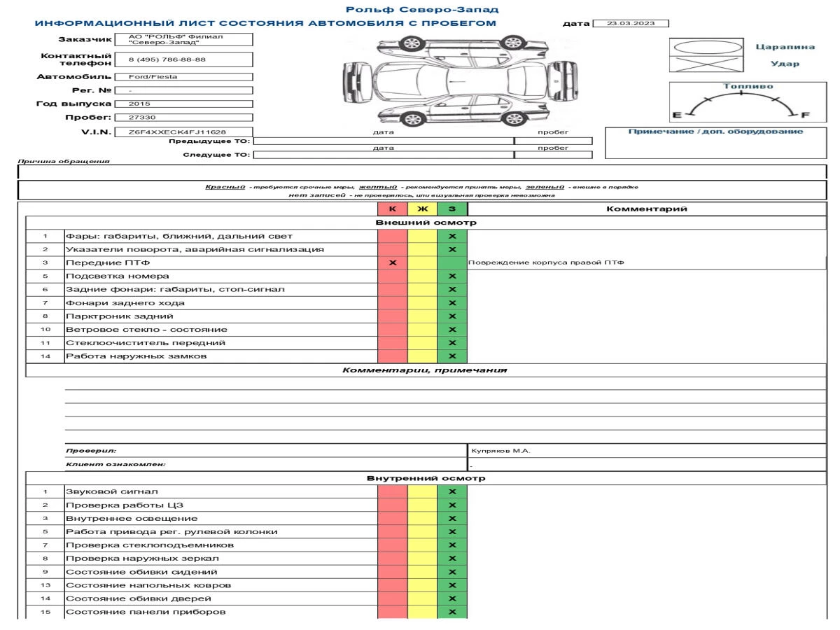This screenshot has width=840, height=630.
Task: Click the F mark on the fuel gauge
Action: click(x=805, y=115)
